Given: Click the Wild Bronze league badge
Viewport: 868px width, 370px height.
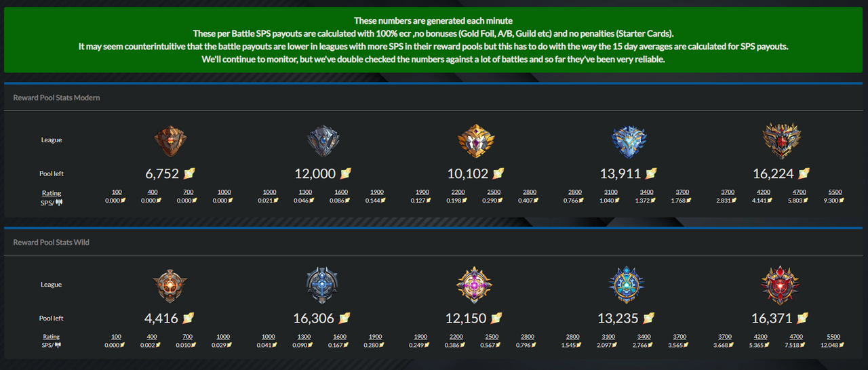Looking at the screenshot, I should click(x=170, y=285).
